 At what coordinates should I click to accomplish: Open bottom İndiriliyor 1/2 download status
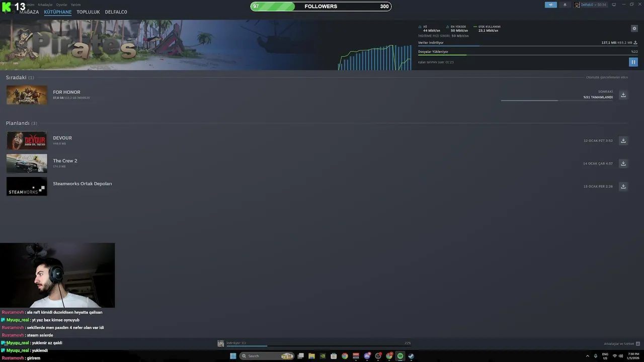tap(314, 343)
